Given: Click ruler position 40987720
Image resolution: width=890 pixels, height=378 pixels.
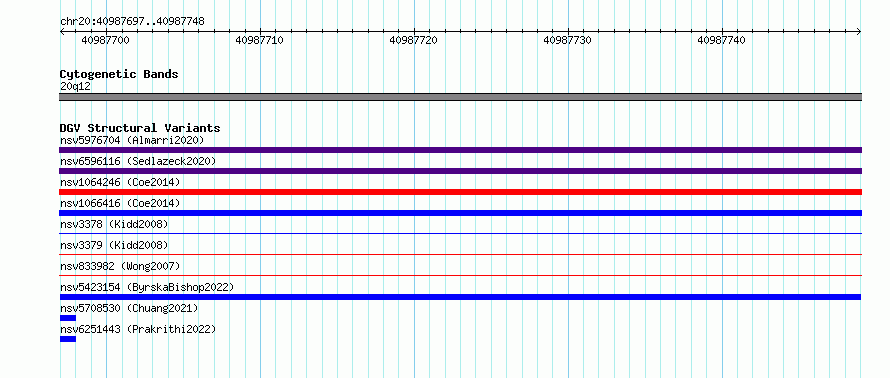Looking at the screenshot, I should (x=413, y=40).
